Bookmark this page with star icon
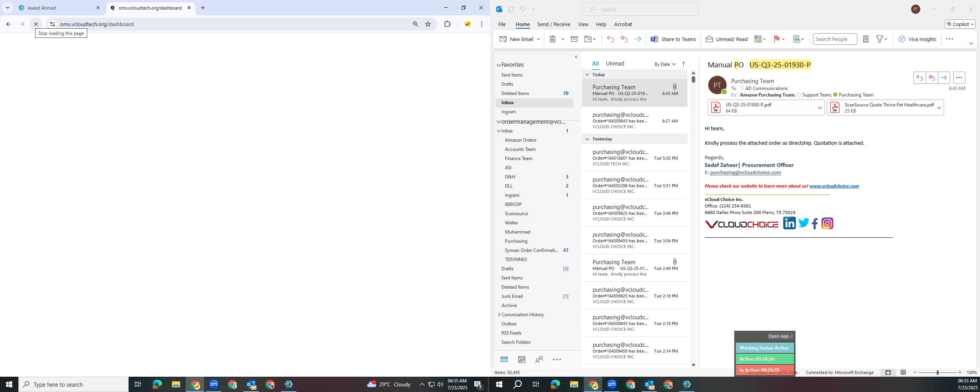The width and height of the screenshot is (980, 392). tap(428, 24)
